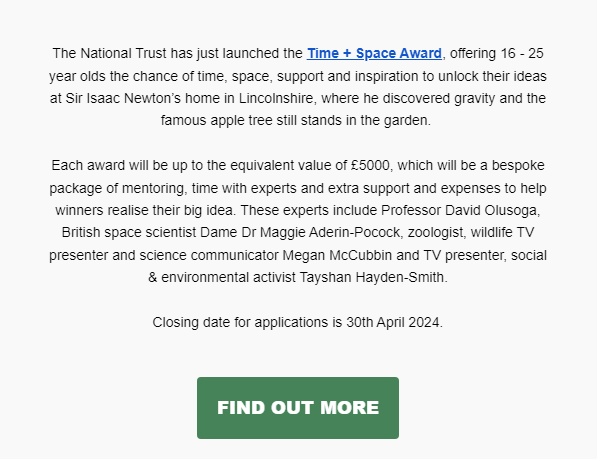Click the £5000 amount in the text
This screenshot has width=597, height=459.
click(370, 166)
